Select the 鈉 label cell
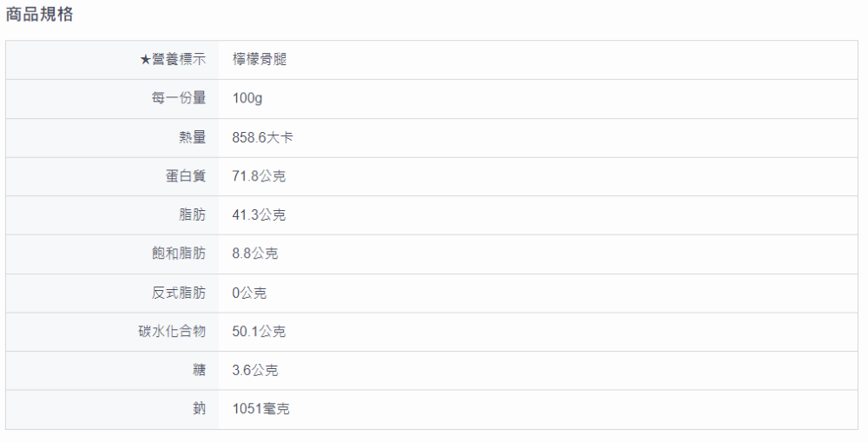Viewport: 868px width, 442px height. coord(199,409)
